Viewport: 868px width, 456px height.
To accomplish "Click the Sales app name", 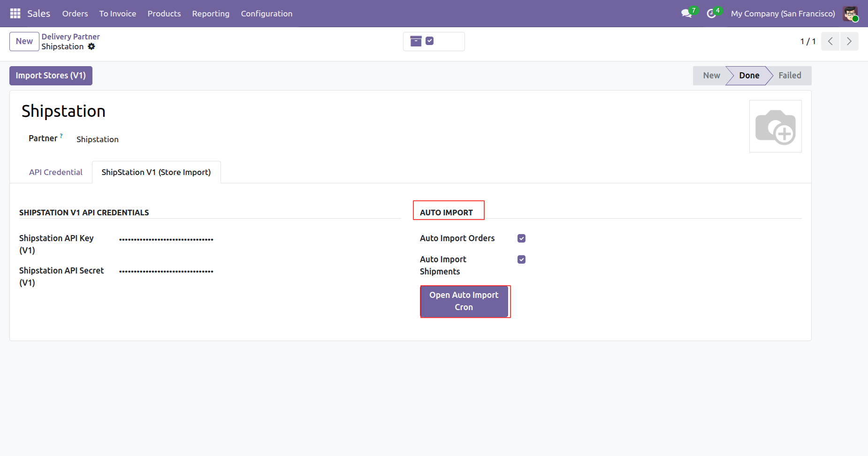I will click(x=38, y=14).
